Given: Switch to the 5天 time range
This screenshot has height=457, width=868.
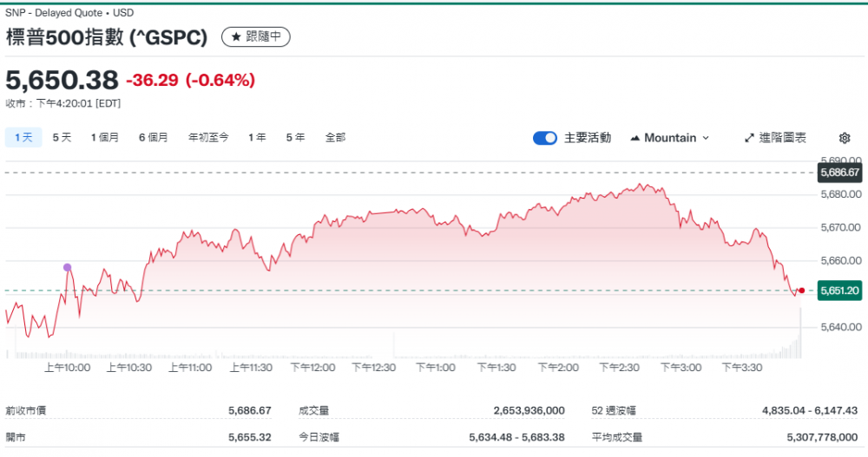Looking at the screenshot, I should click(62, 137).
